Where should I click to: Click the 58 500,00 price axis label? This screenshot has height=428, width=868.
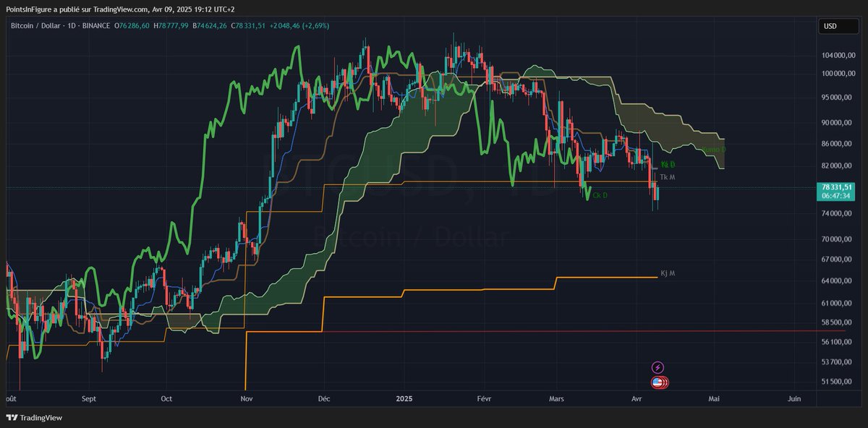pos(838,322)
